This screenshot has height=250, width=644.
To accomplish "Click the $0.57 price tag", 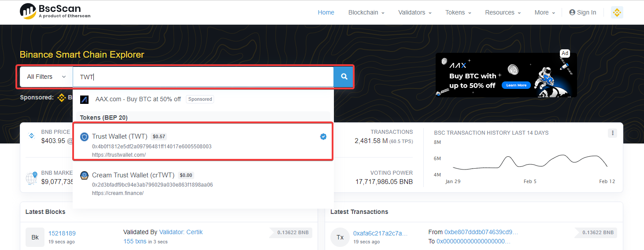I will click(x=159, y=137).
